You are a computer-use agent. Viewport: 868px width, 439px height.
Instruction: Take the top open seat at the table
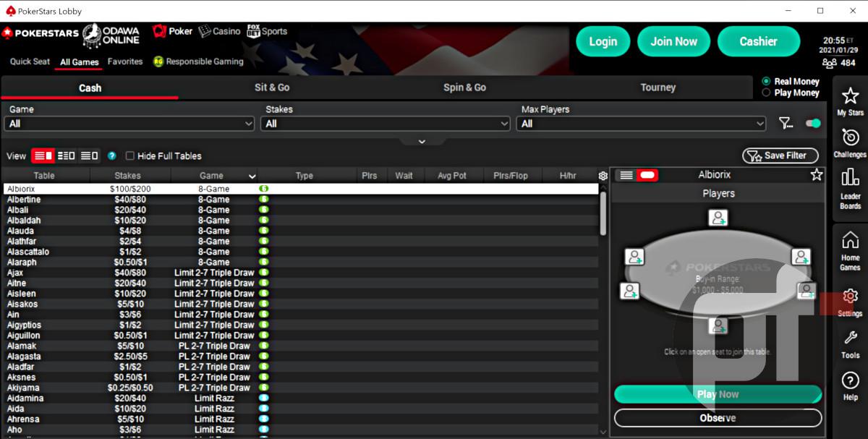click(x=718, y=218)
